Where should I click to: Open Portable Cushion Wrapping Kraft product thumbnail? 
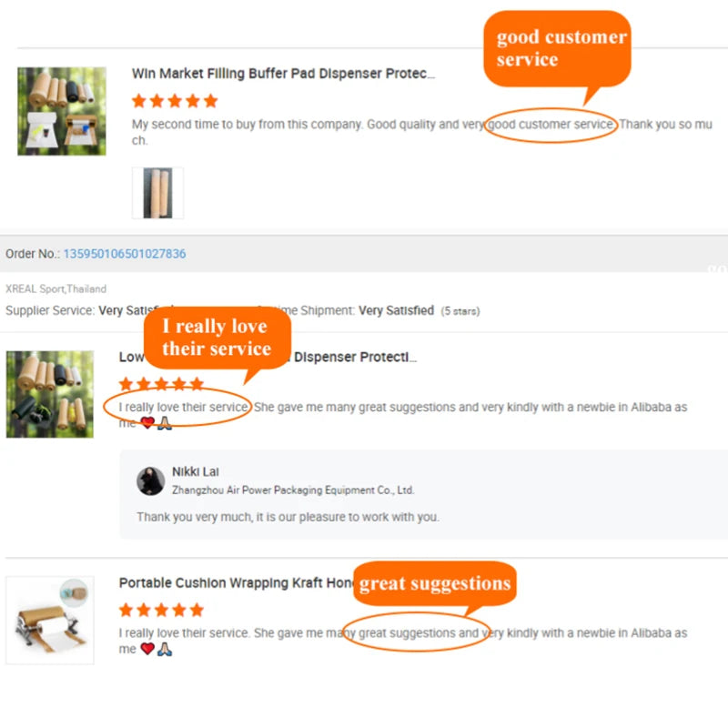click(50, 621)
